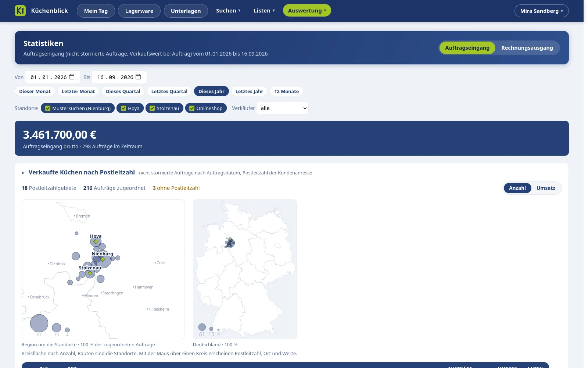Open the Lagerware page
588x368 pixels.
point(139,11)
